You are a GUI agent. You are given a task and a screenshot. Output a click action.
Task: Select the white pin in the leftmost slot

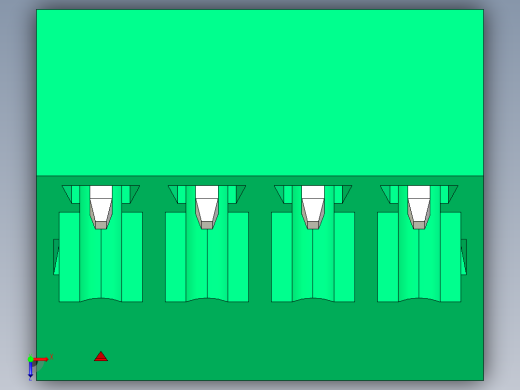101,207
